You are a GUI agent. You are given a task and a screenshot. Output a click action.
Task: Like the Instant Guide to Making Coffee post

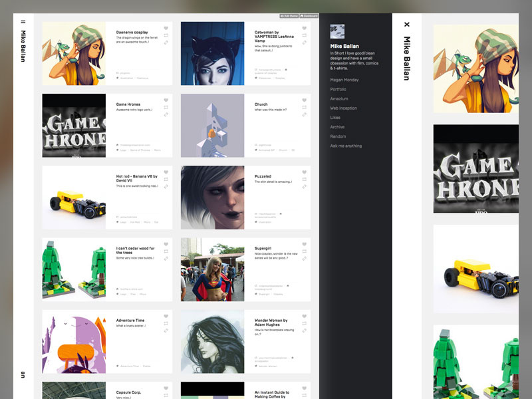pyautogui.click(x=305, y=388)
